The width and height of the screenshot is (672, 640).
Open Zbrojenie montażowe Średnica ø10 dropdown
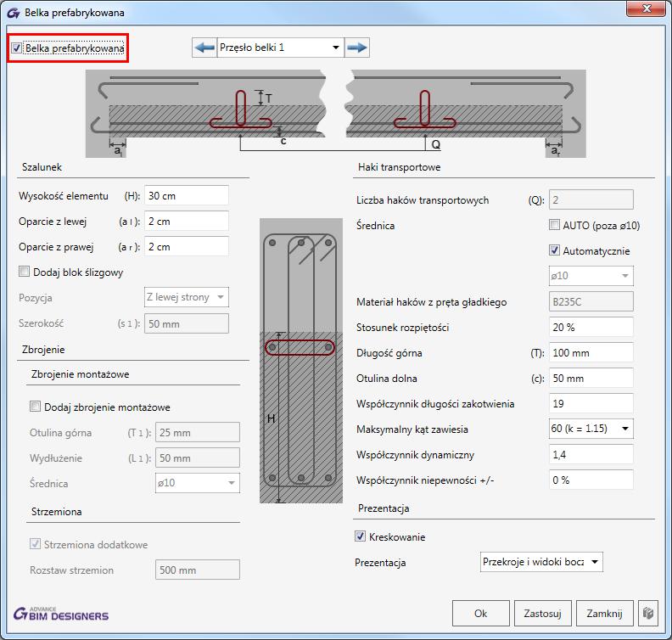(198, 483)
